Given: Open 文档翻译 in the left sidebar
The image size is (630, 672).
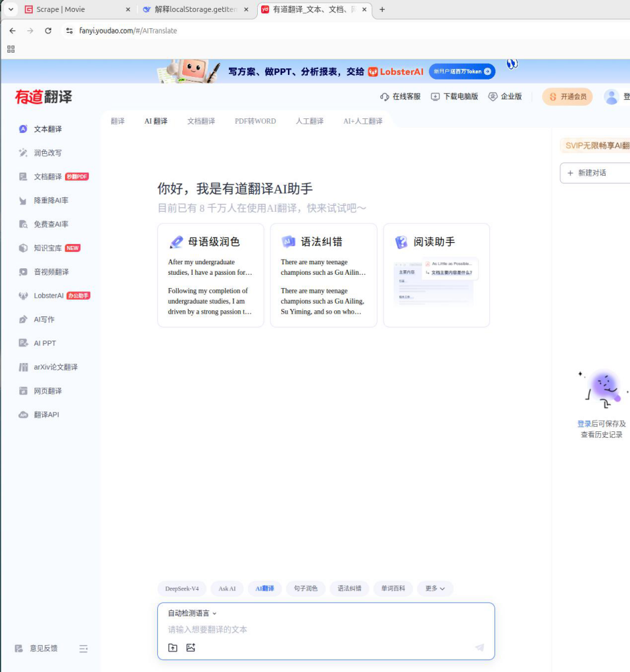Looking at the screenshot, I should [53, 177].
